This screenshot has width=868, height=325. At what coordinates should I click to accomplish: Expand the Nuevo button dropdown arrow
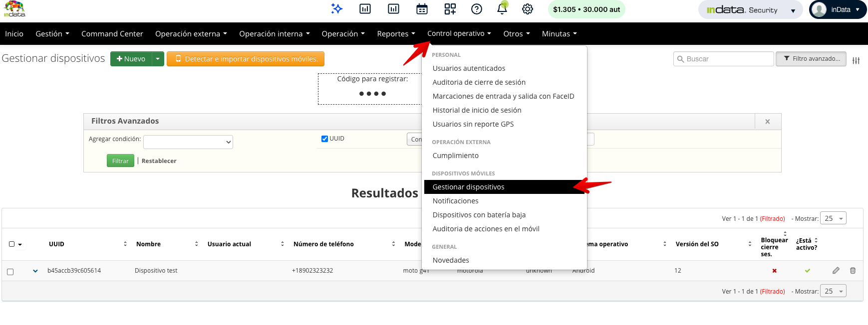pyautogui.click(x=158, y=59)
